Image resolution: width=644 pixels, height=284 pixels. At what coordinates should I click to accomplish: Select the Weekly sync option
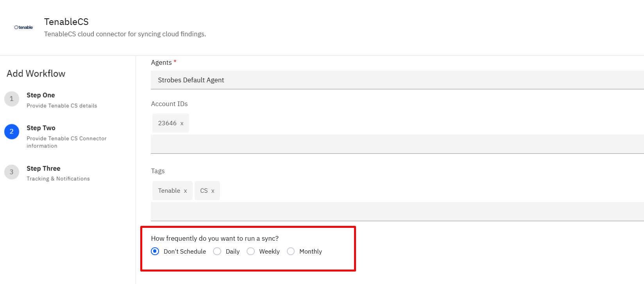tap(250, 251)
